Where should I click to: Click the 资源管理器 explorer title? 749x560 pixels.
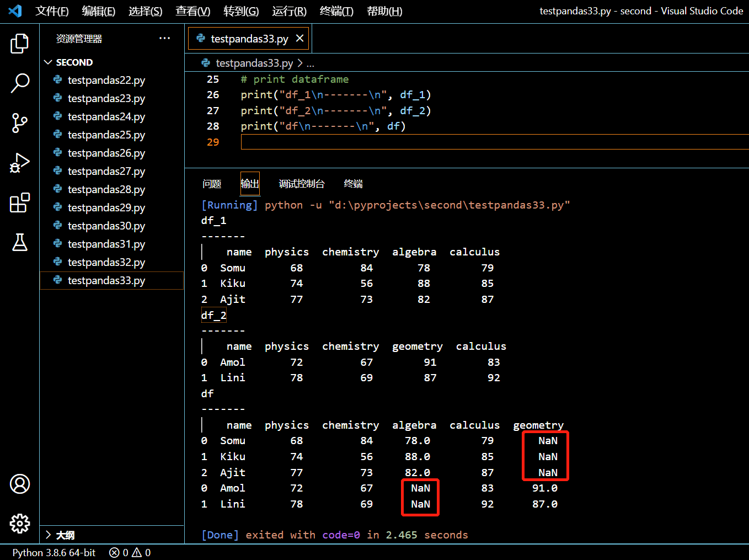point(79,39)
